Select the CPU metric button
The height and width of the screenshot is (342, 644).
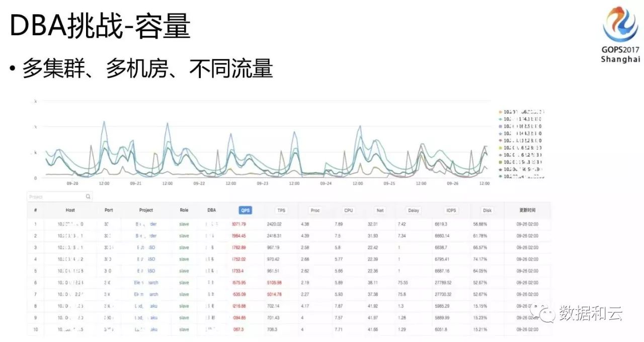tap(348, 211)
